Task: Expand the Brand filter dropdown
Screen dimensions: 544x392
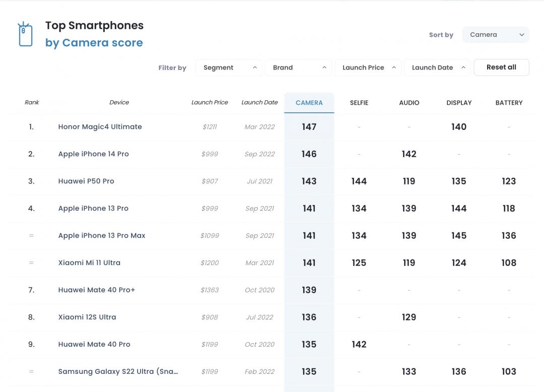Action: [x=299, y=68]
